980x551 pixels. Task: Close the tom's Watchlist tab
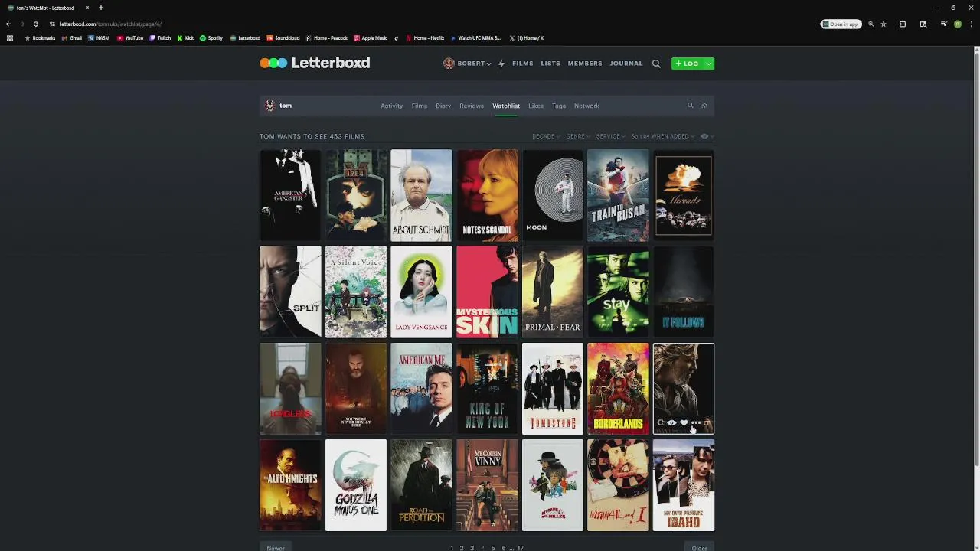tap(87, 8)
